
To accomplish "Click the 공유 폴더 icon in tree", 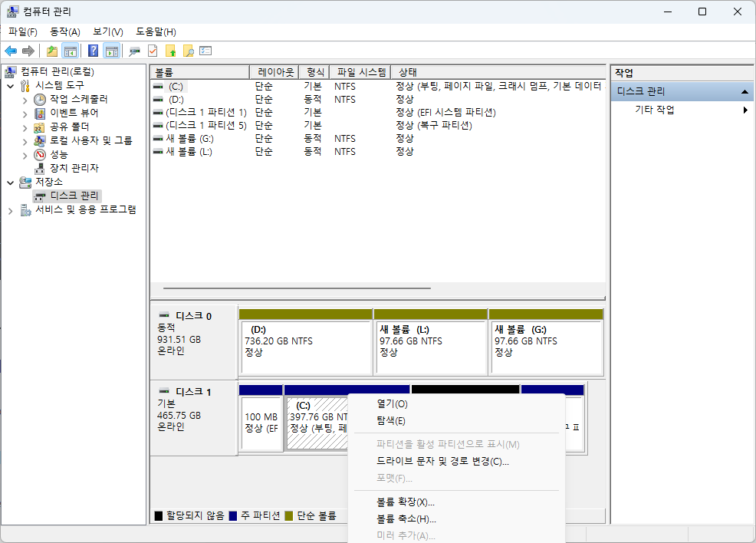I will coord(40,127).
